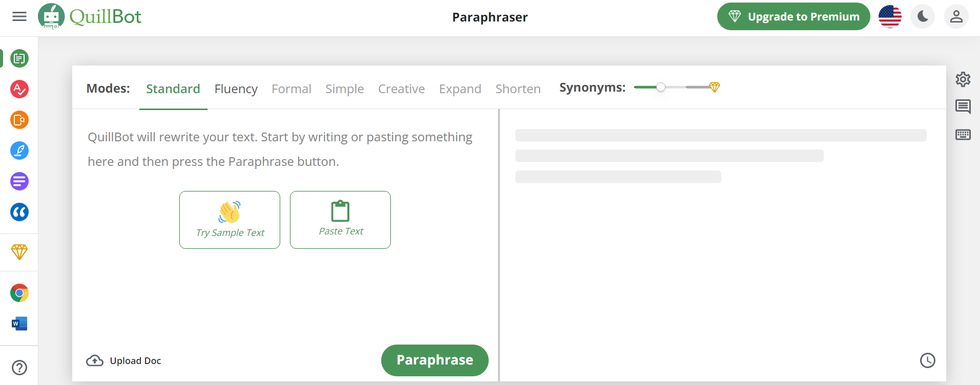
Task: Open the Chrome extension sidebar icon
Action: click(19, 293)
